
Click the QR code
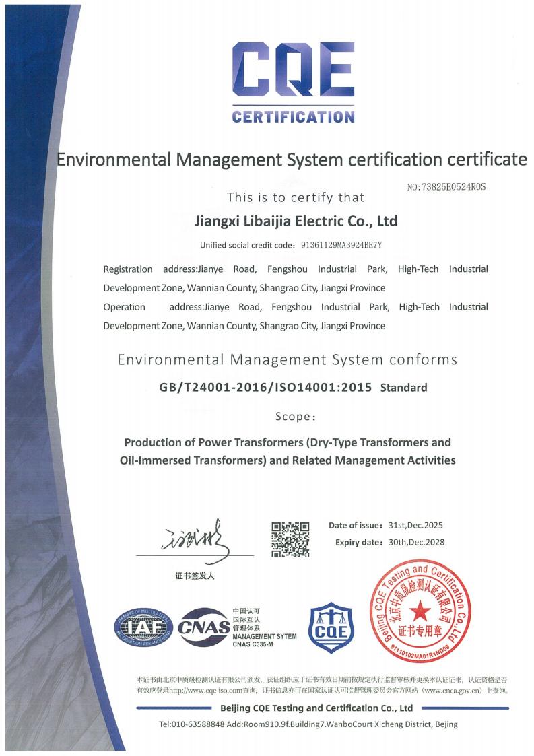[x=290, y=539]
